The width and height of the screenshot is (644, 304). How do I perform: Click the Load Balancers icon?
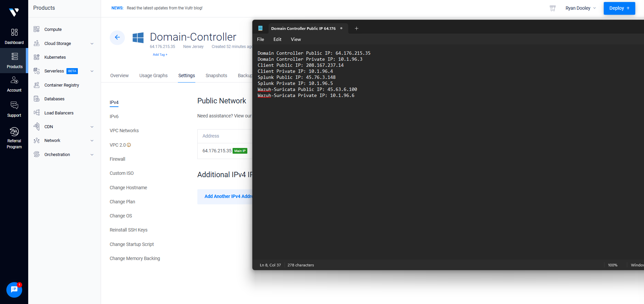click(x=37, y=113)
